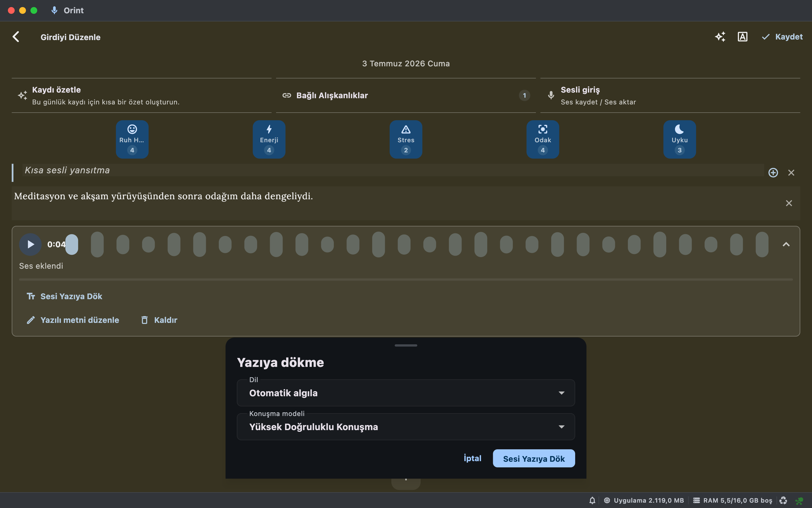Click the bottom sheet drag handle

click(x=406, y=345)
